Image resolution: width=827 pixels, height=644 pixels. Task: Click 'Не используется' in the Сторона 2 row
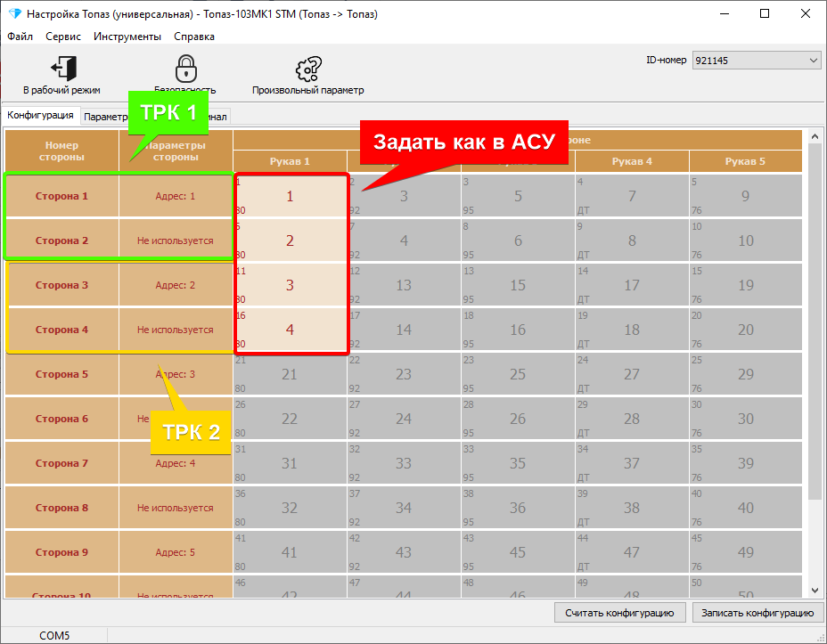tap(176, 240)
